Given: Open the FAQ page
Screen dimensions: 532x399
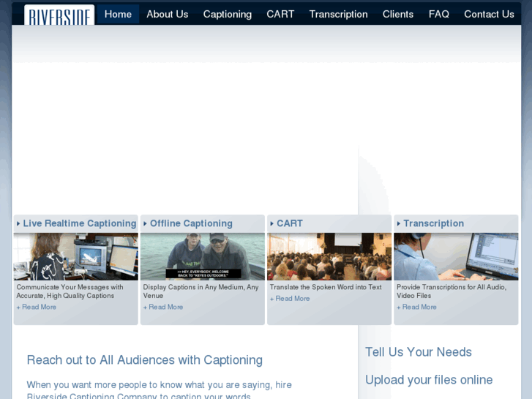Looking at the screenshot, I should click(438, 14).
